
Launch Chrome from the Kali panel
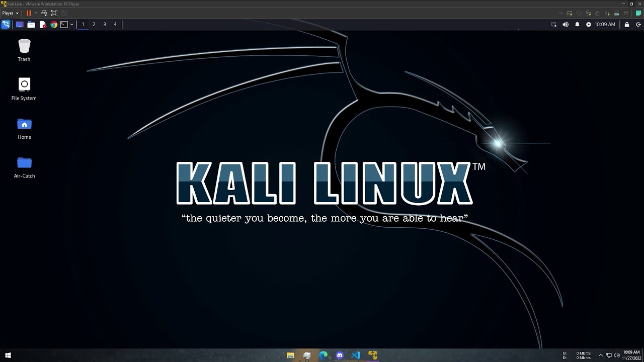[x=54, y=24]
